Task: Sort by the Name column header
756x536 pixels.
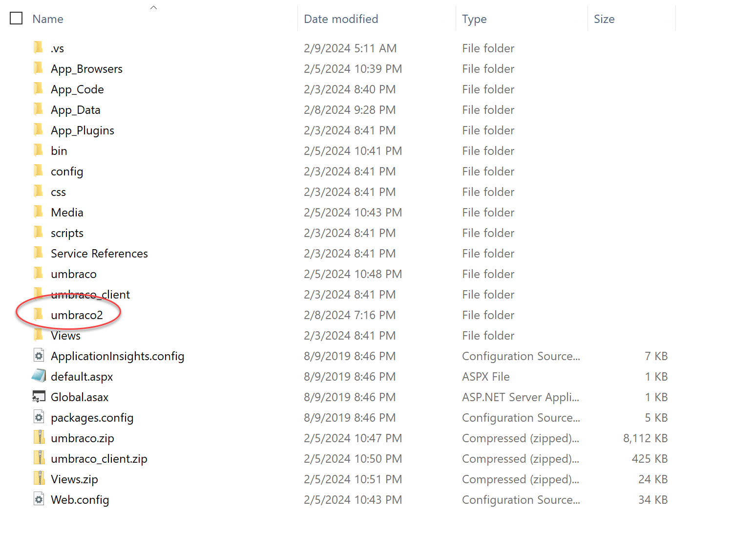Action: 48,19
